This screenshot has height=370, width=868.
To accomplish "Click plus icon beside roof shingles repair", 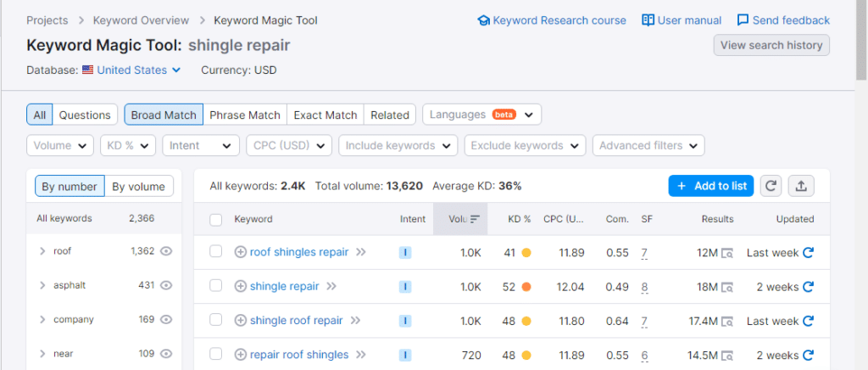I will click(x=240, y=253).
